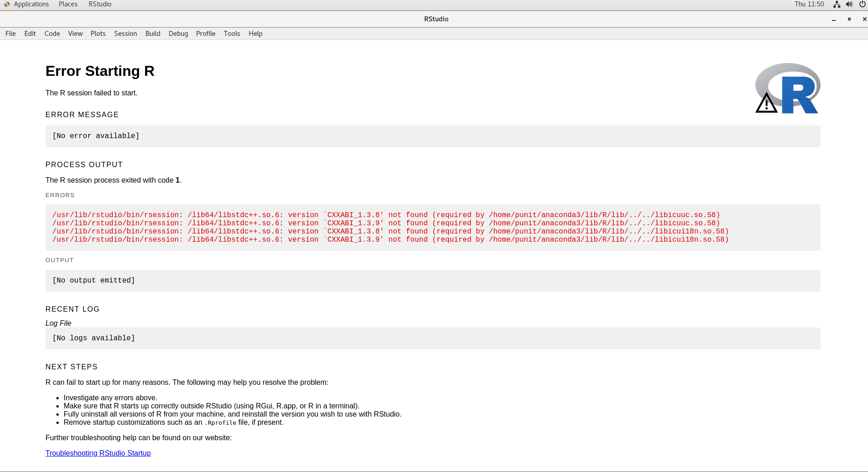Open the Help menu
Viewport: 868px width, 472px height.
255,33
